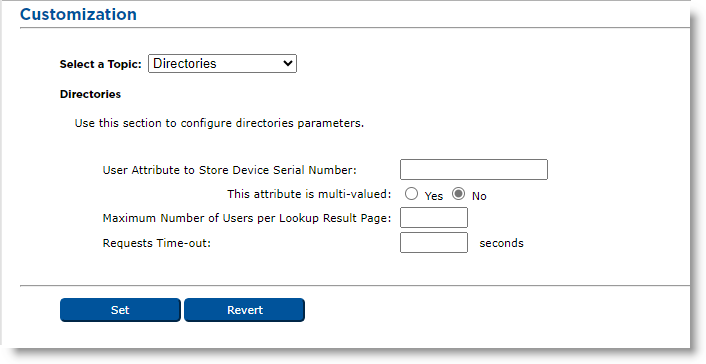This screenshot has height=364, width=706.
Task: Click the "Select a Topic:" label
Action: pyautogui.click(x=101, y=64)
